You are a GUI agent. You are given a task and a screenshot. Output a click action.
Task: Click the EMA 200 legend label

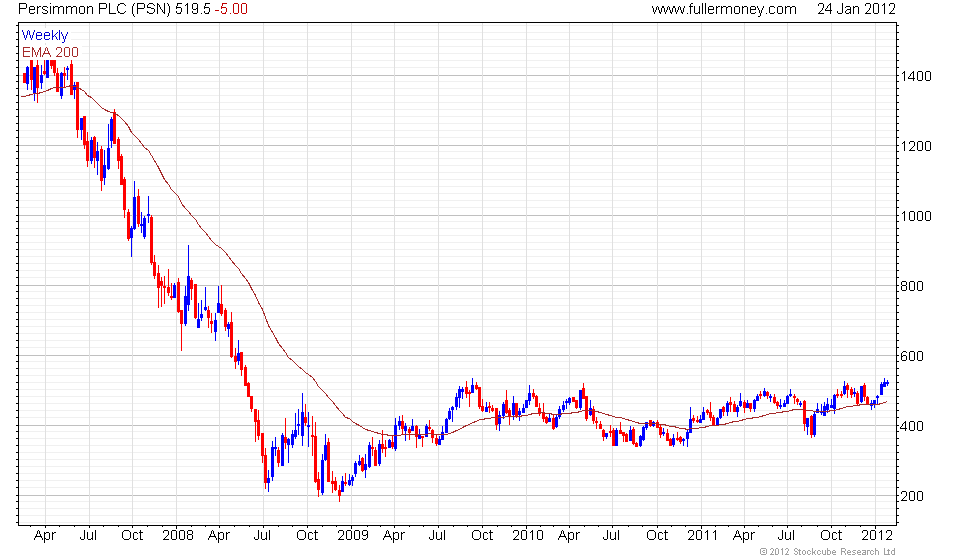(x=50, y=52)
